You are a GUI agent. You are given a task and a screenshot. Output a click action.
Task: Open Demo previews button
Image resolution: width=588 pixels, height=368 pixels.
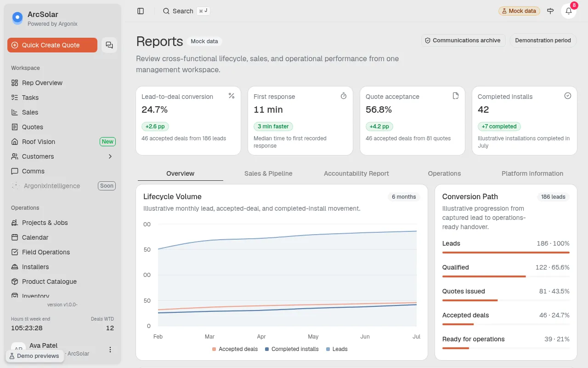click(34, 356)
